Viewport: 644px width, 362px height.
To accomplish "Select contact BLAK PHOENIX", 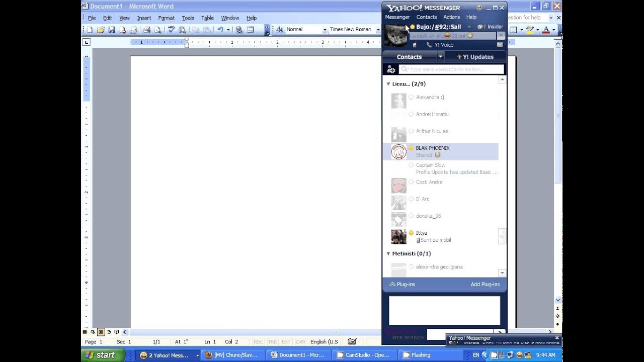I will point(441,151).
